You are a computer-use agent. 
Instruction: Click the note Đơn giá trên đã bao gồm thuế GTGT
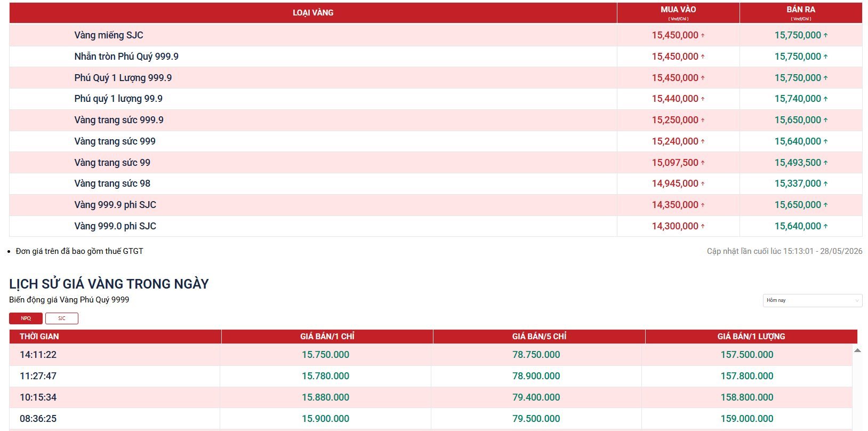point(79,251)
